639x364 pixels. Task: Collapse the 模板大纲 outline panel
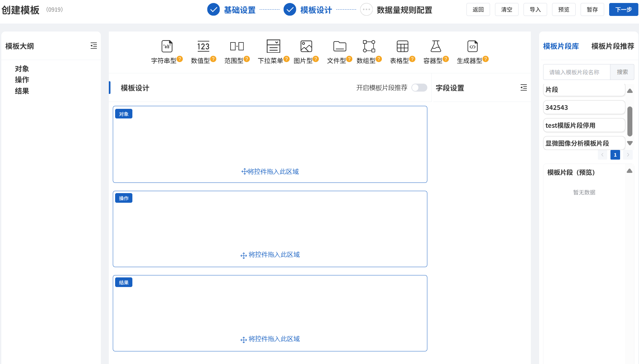point(94,46)
